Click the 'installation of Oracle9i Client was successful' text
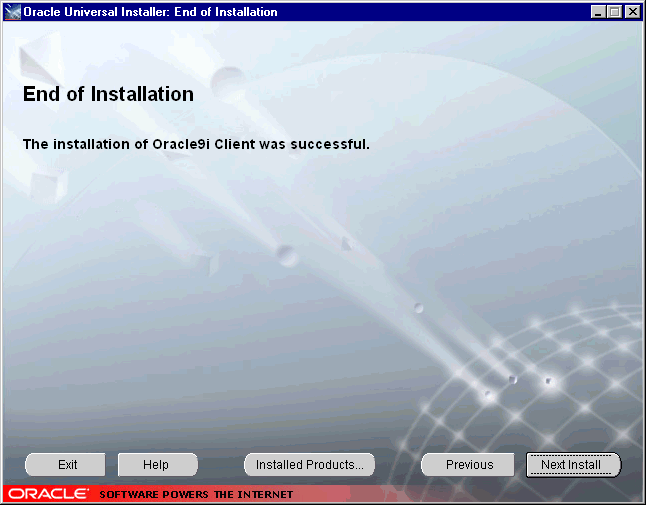 coord(211,144)
